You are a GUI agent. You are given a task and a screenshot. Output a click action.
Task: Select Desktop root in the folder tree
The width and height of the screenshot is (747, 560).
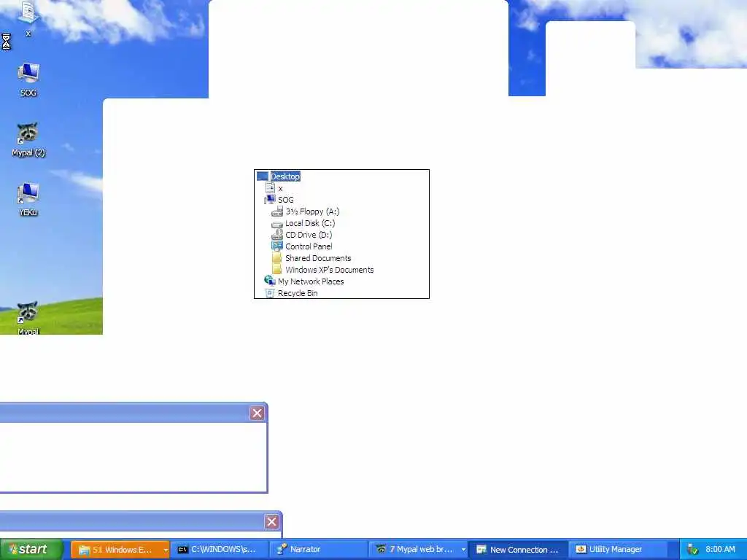285,176
